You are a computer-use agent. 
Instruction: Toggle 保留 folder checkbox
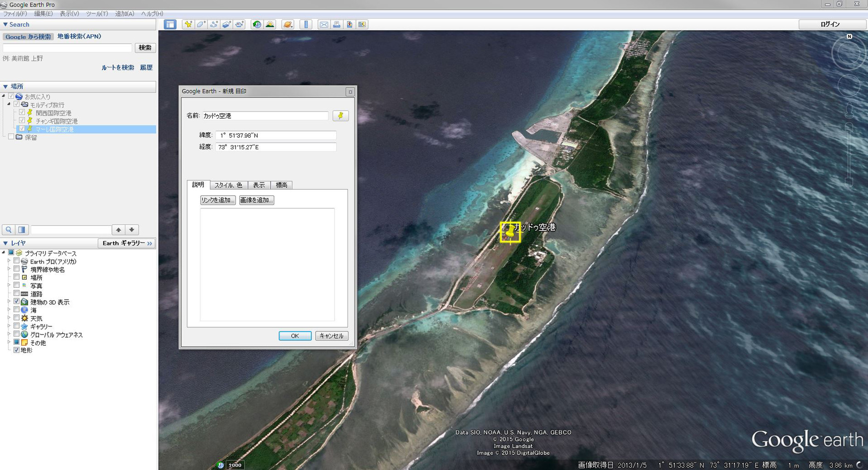[11, 137]
